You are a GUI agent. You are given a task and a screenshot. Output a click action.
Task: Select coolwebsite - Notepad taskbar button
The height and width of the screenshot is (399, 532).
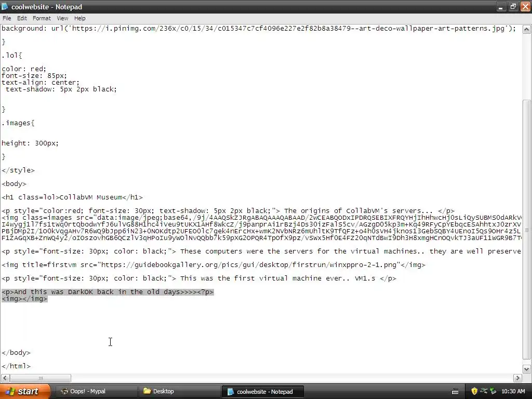pos(262,392)
